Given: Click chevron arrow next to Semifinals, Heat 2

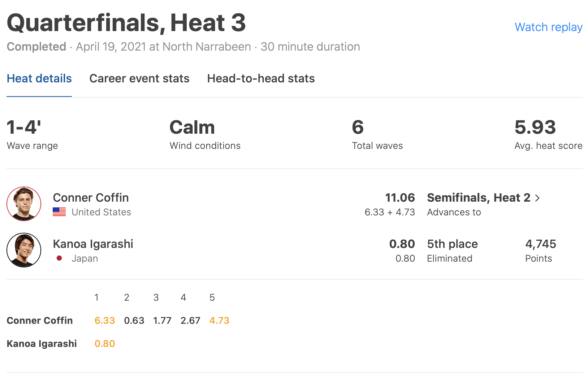Looking at the screenshot, I should pyautogui.click(x=537, y=198).
